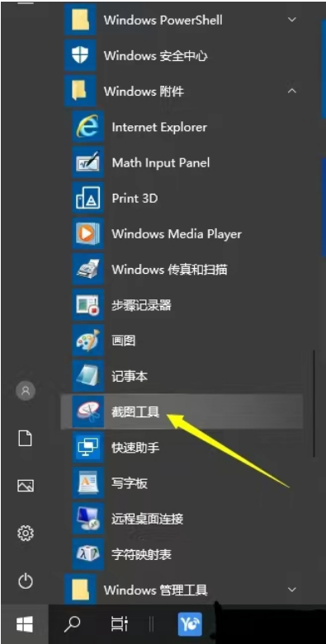Image resolution: width=326 pixels, height=644 pixels.
Task: Click the Windows 管理工具 folder label
Action: tap(155, 590)
